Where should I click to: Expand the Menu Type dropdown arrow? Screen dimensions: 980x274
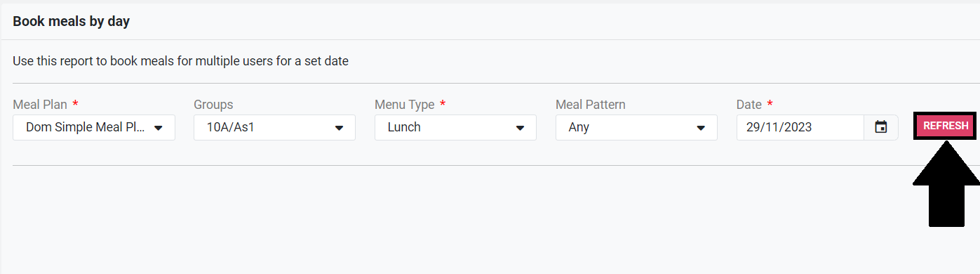pos(521,128)
